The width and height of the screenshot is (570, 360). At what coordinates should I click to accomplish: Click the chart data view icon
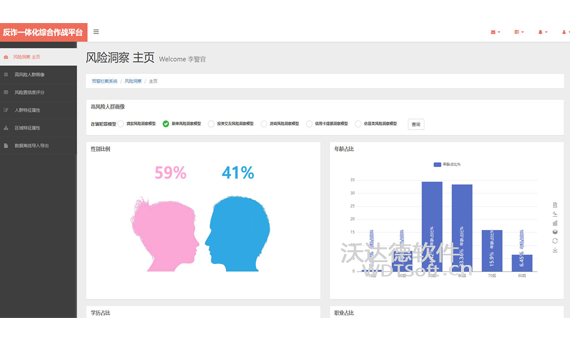555,205
